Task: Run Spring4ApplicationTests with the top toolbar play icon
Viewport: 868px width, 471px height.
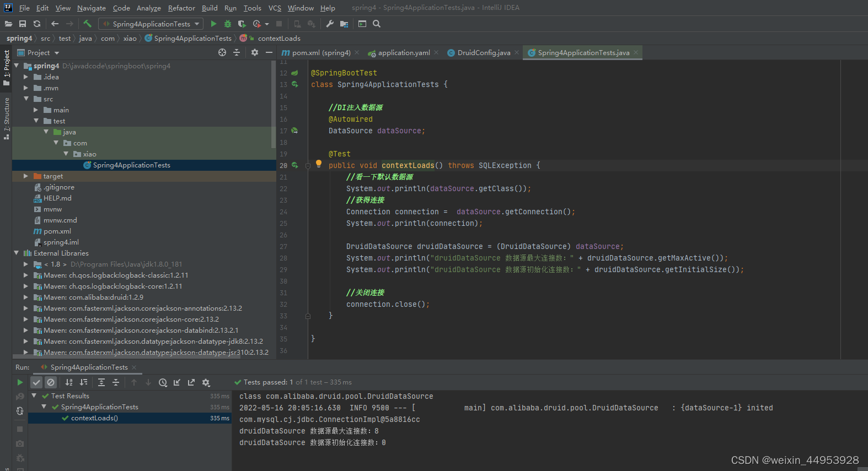Action: 213,24
